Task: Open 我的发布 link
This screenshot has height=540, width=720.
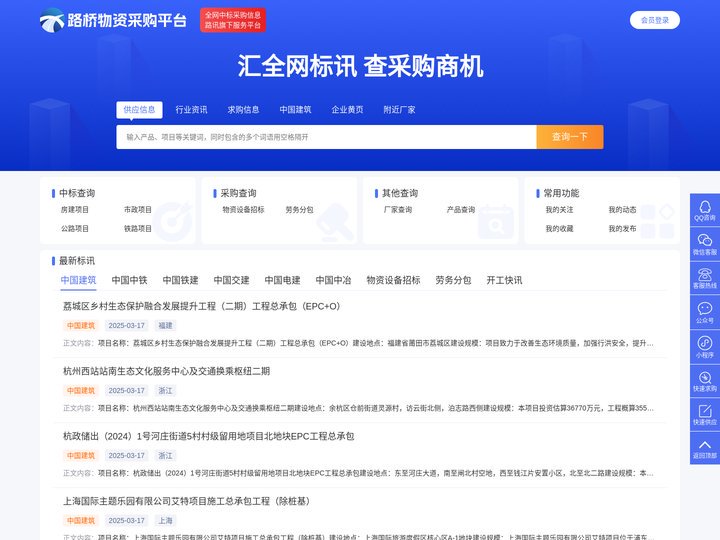Action: 623,229
